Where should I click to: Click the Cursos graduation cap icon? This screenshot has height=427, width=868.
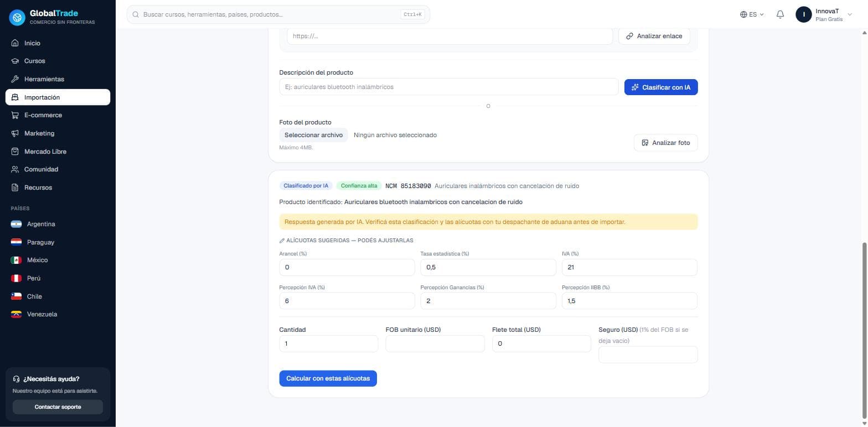[x=15, y=61]
